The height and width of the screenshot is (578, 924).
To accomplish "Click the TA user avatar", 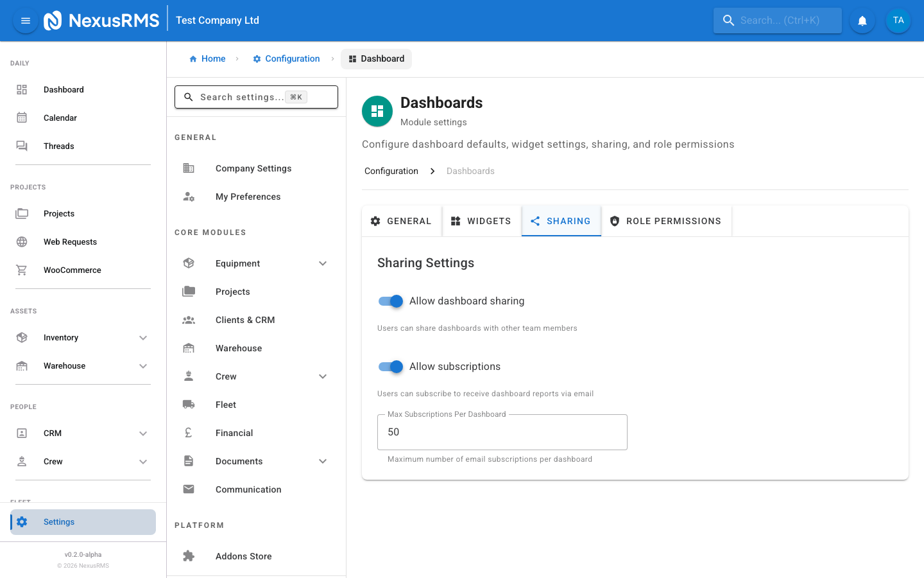I will [x=898, y=20].
